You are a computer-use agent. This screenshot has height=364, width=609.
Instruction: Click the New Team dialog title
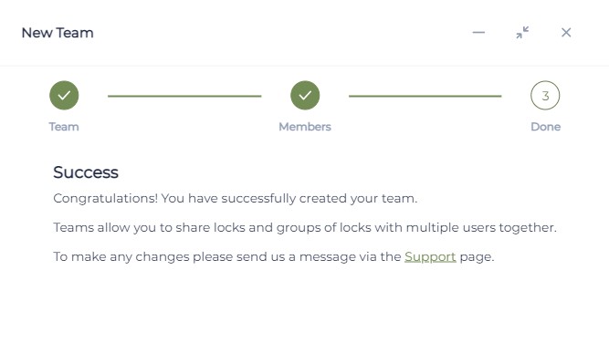coord(58,33)
